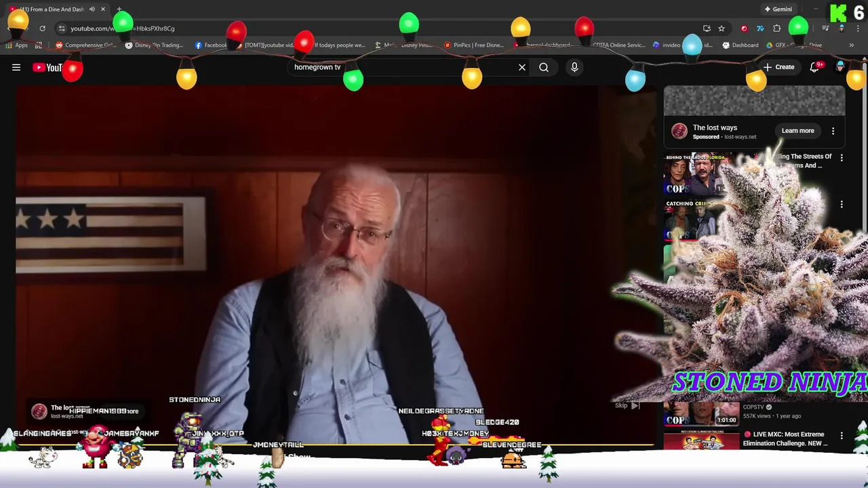Open 'LIVE MXC: Most Extreme Elimination Challenge' video
Viewport: 868px width, 488px height.
click(x=785, y=439)
